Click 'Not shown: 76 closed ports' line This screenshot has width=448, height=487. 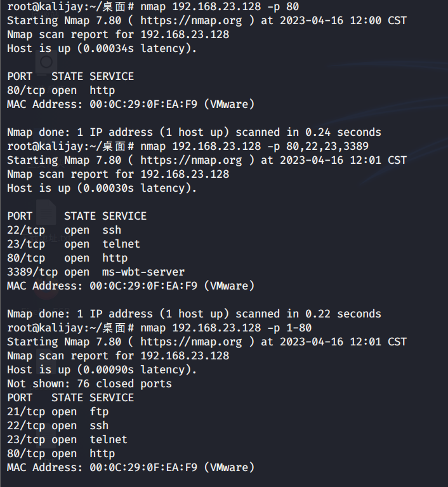click(x=89, y=384)
